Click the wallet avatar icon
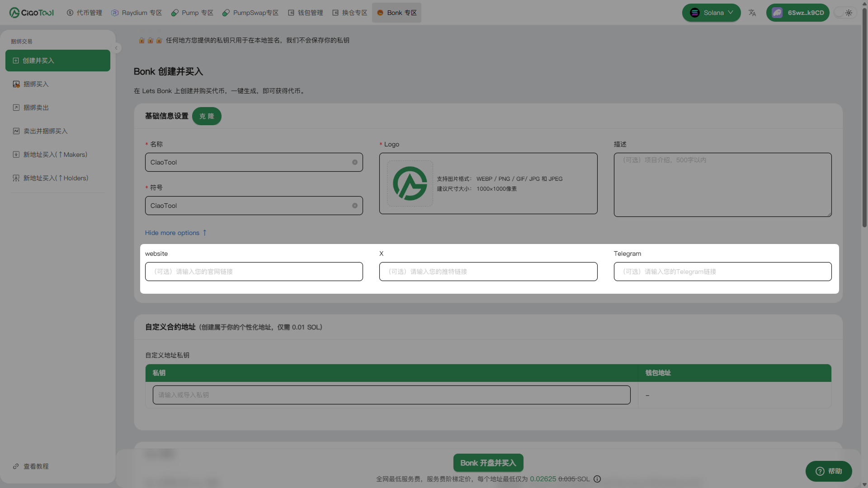This screenshot has width=868, height=488. [777, 13]
